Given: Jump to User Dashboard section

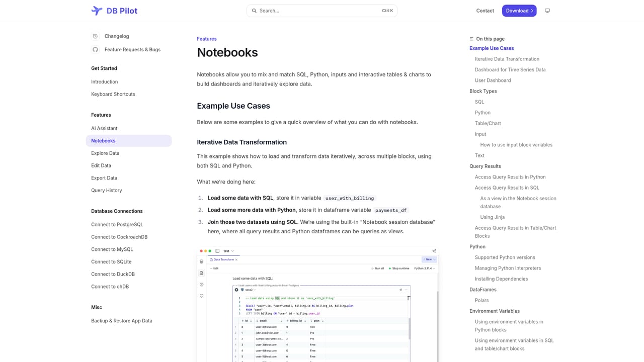Looking at the screenshot, I should (x=493, y=80).
